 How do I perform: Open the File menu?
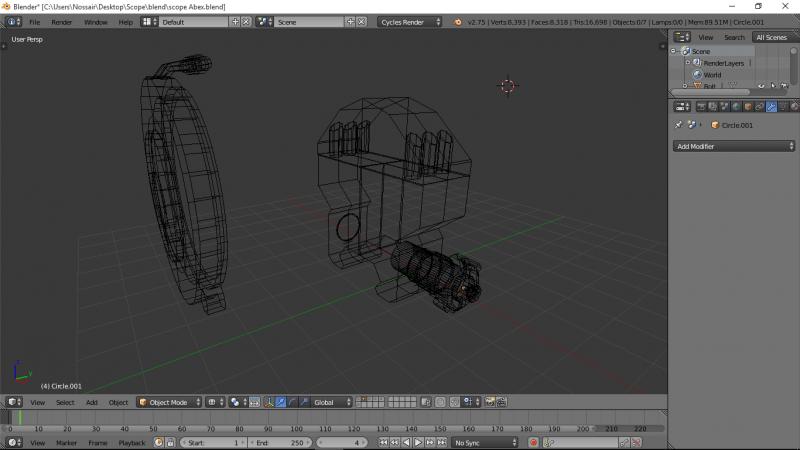coord(34,22)
